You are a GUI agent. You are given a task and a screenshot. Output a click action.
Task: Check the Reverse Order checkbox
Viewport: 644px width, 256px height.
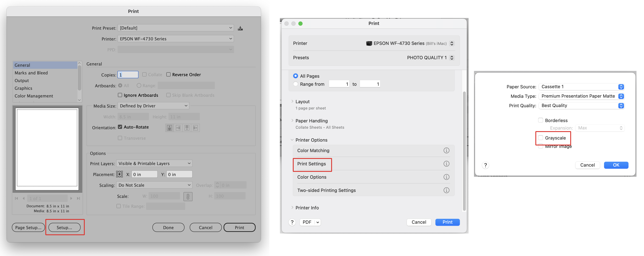click(168, 74)
